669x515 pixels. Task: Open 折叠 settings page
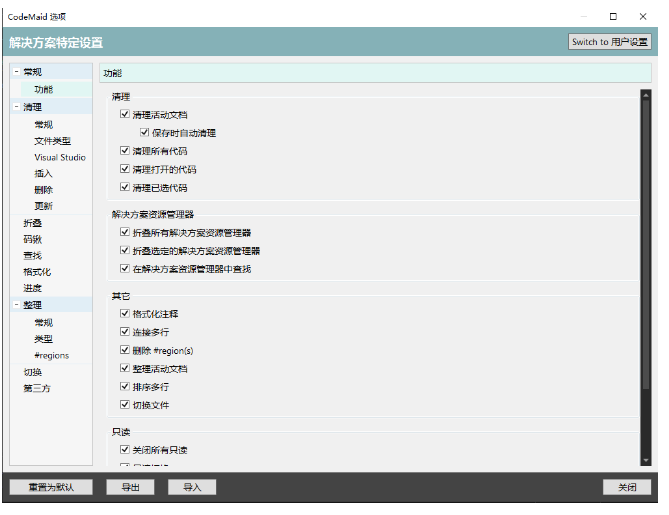[x=32, y=223]
